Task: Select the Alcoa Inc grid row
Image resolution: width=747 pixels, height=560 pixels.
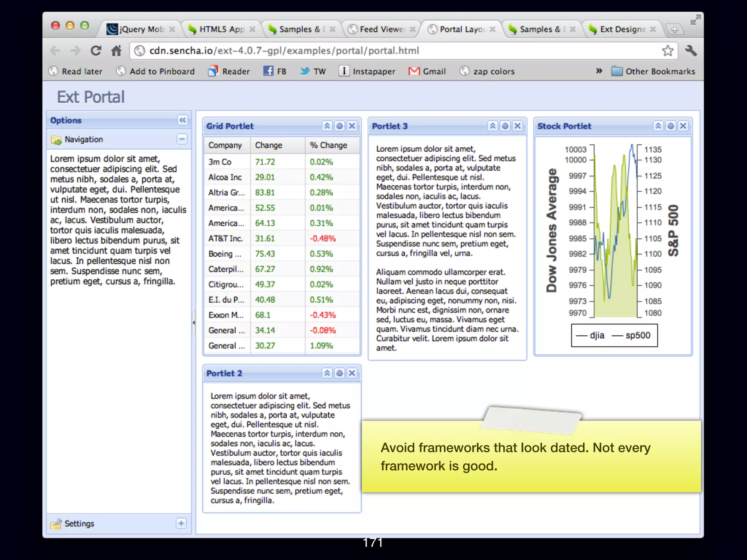Action: (282, 177)
